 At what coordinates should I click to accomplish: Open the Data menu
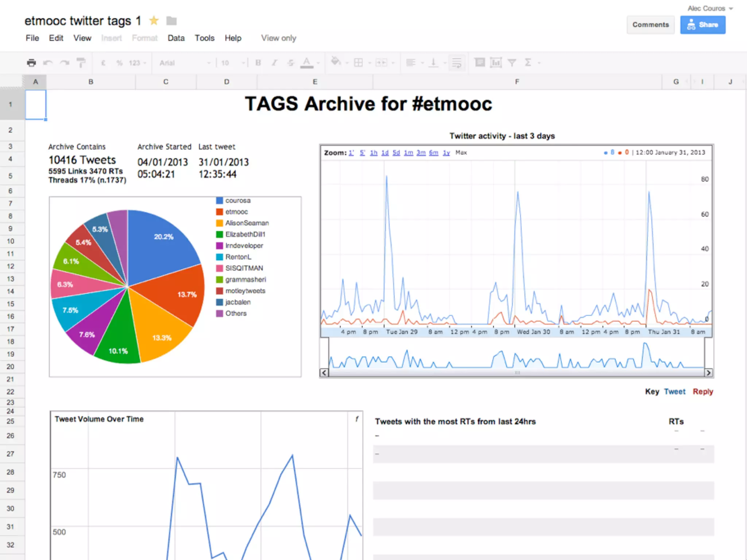(x=176, y=38)
